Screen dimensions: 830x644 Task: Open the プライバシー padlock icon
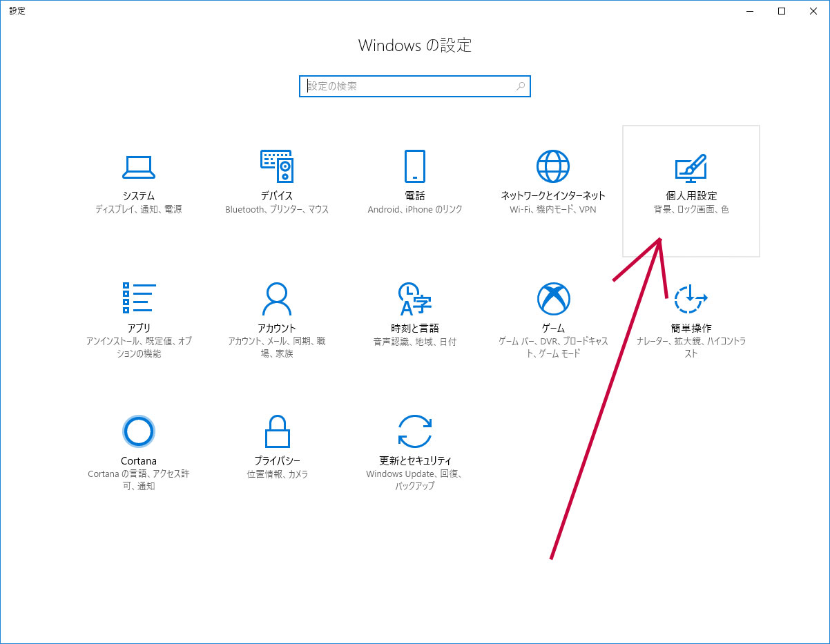pos(277,431)
